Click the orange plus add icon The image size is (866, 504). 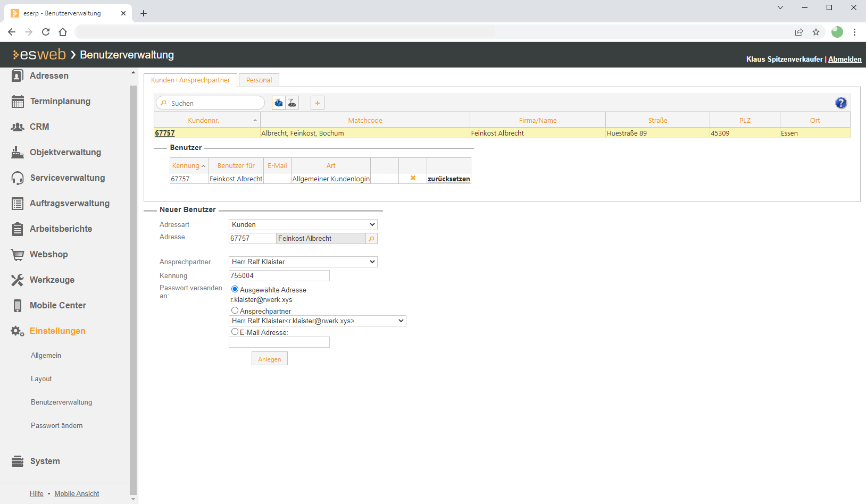point(318,103)
